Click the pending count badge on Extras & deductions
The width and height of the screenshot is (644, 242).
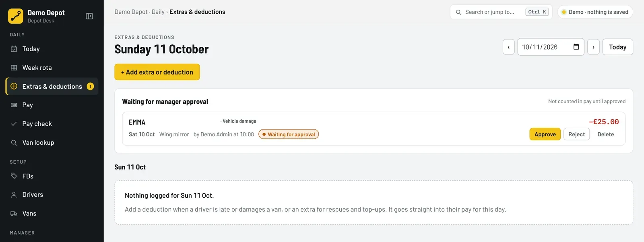90,86
